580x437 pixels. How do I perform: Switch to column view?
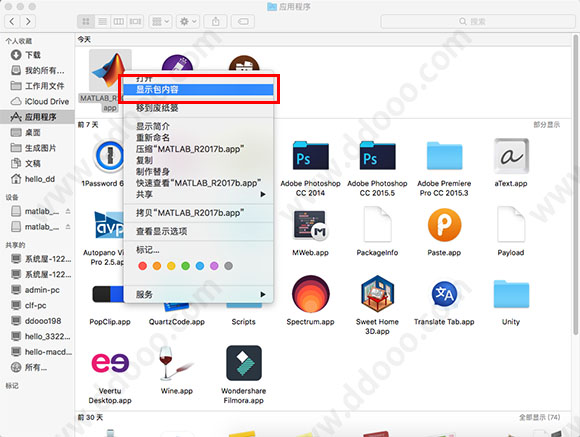118,21
